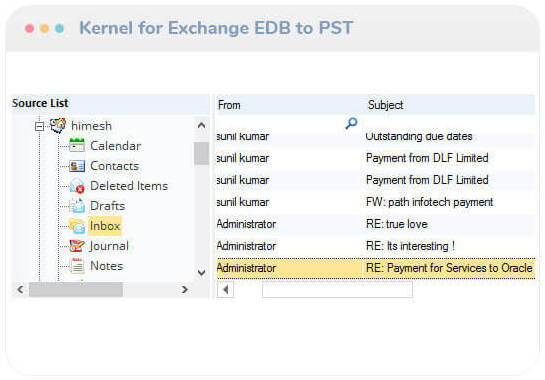Click Administrator sender on 'RE: true love' row
The width and height of the screenshot is (545, 380).
[x=246, y=224]
